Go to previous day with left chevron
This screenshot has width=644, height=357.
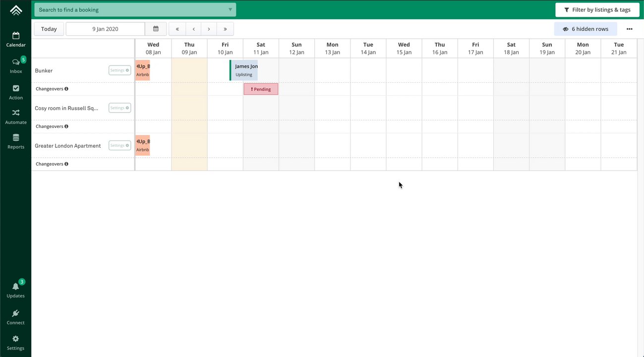click(193, 29)
